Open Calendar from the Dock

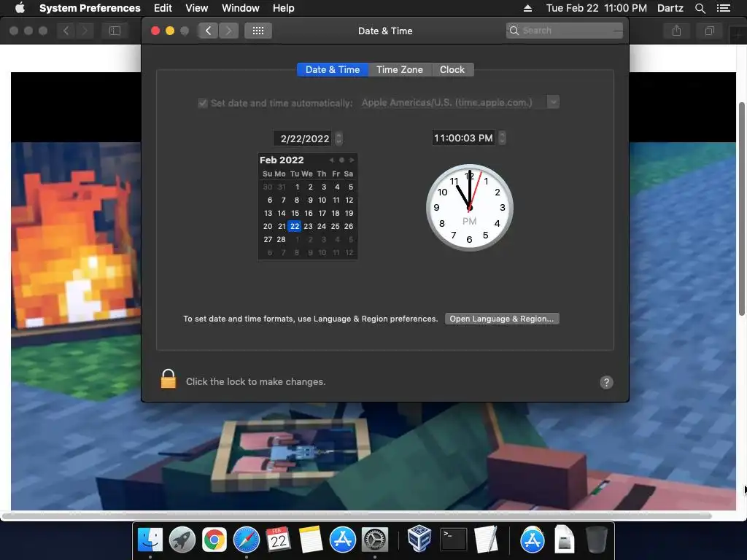278,540
